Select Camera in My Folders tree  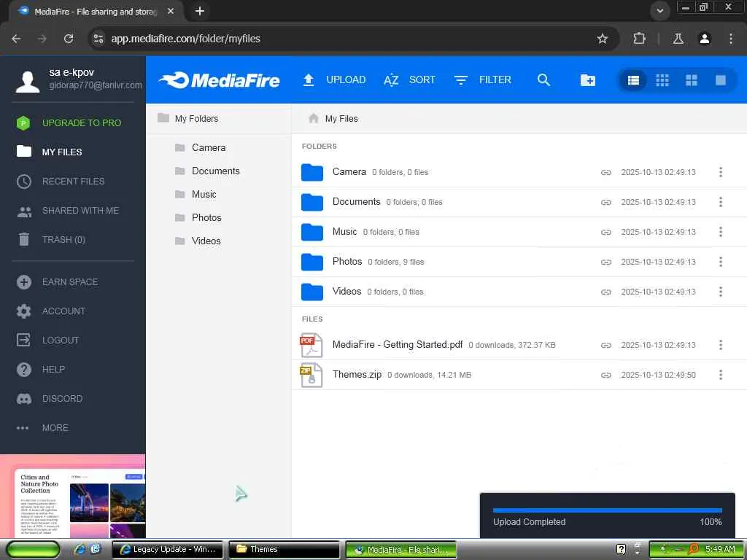coord(200,147)
